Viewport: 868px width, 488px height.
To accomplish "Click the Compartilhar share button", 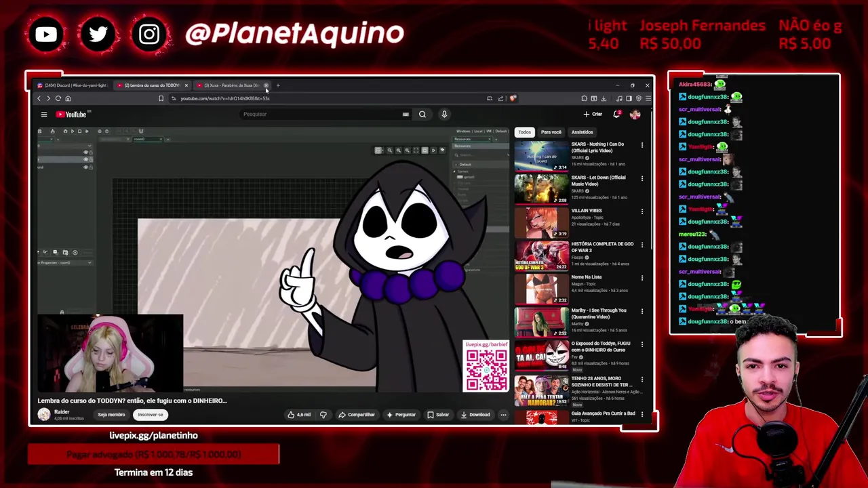I will point(357,415).
